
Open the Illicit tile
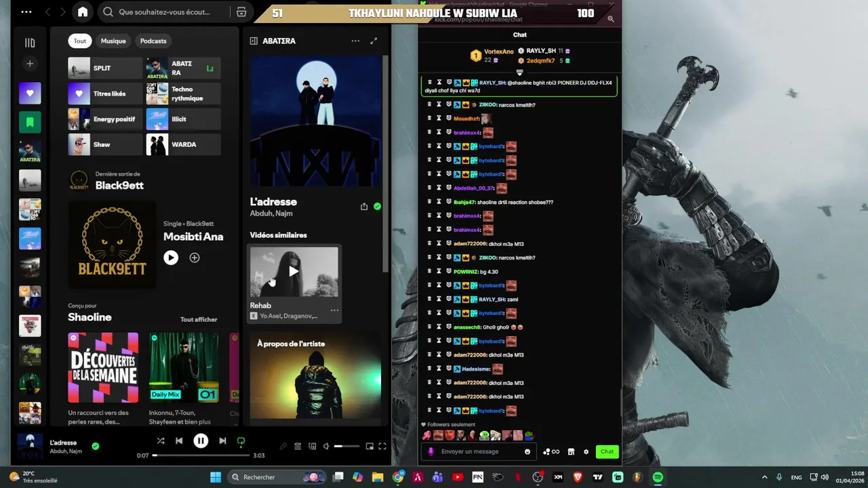pyautogui.click(x=184, y=119)
